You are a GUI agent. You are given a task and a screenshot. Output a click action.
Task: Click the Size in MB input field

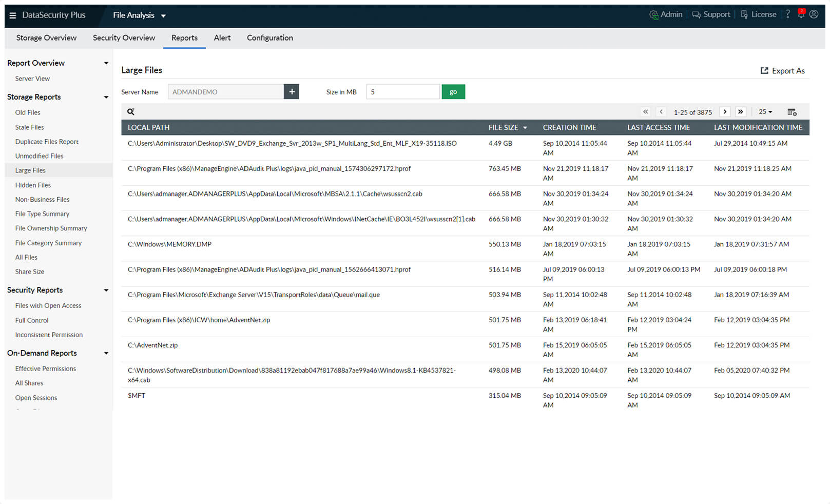[403, 92]
